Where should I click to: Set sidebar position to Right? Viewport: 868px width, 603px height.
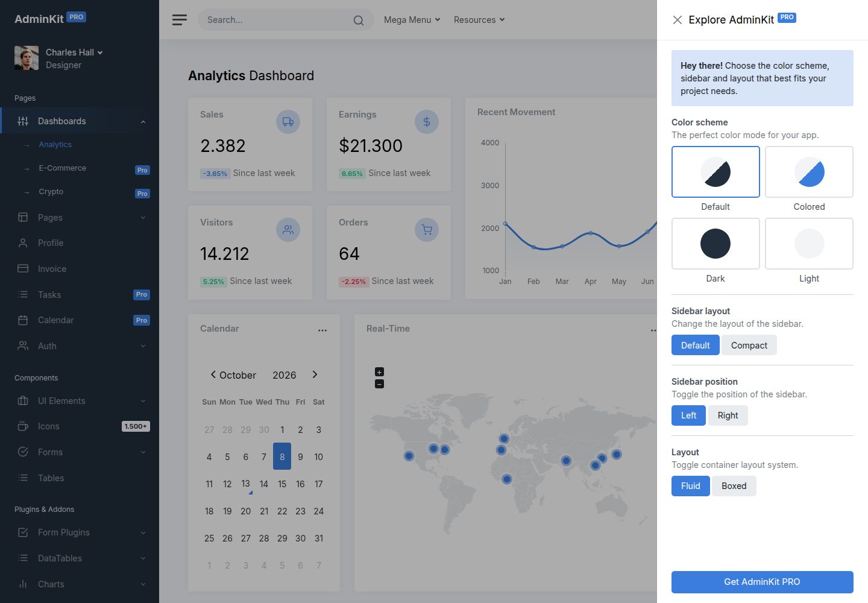728,415
